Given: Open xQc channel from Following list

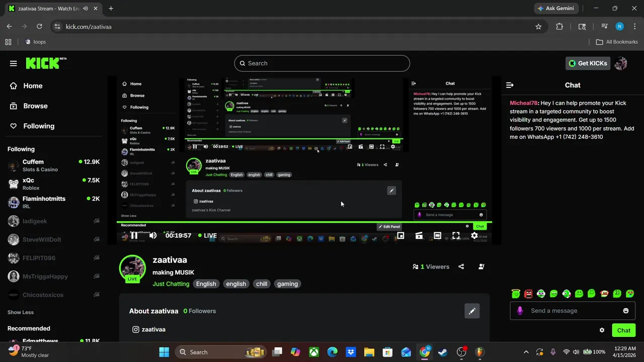Looking at the screenshot, I should coord(53,184).
